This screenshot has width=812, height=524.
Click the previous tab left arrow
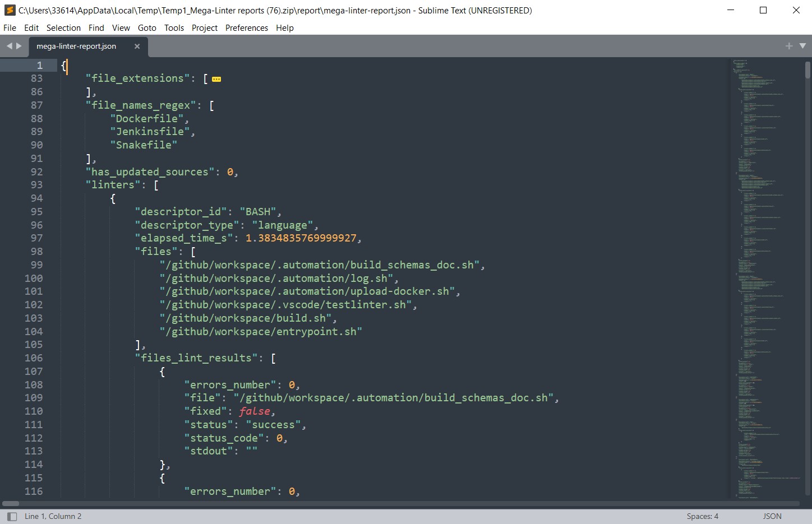[x=9, y=46]
